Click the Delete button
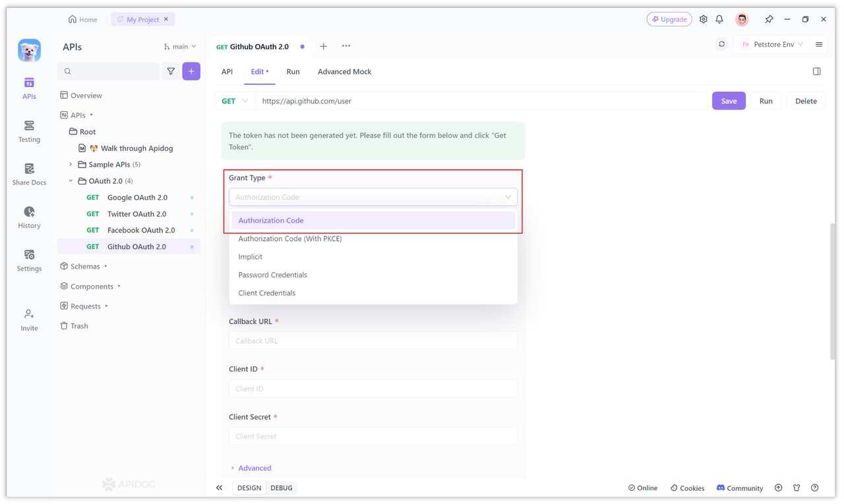The image size is (844, 504). click(806, 101)
